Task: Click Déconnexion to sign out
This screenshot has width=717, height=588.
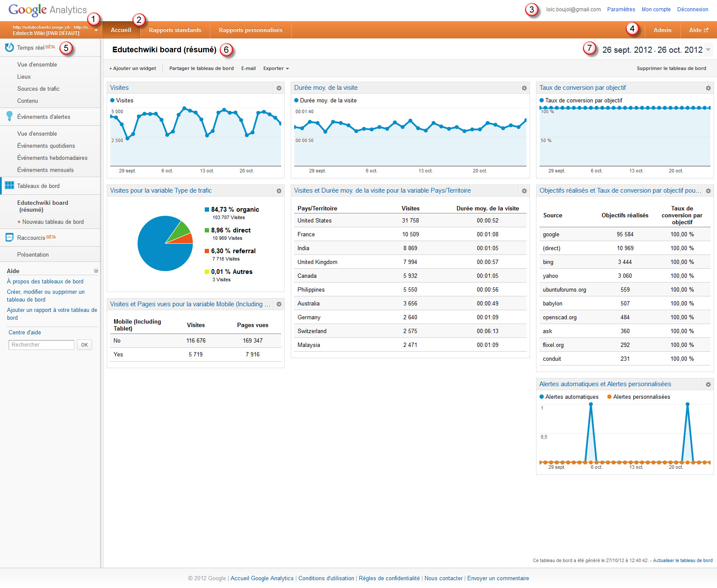Action: point(692,10)
